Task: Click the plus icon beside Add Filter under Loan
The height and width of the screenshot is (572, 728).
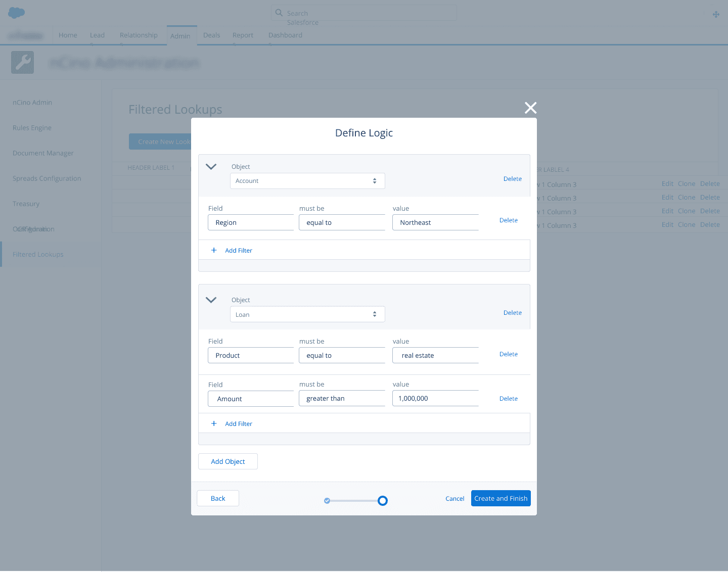Action: [214, 423]
